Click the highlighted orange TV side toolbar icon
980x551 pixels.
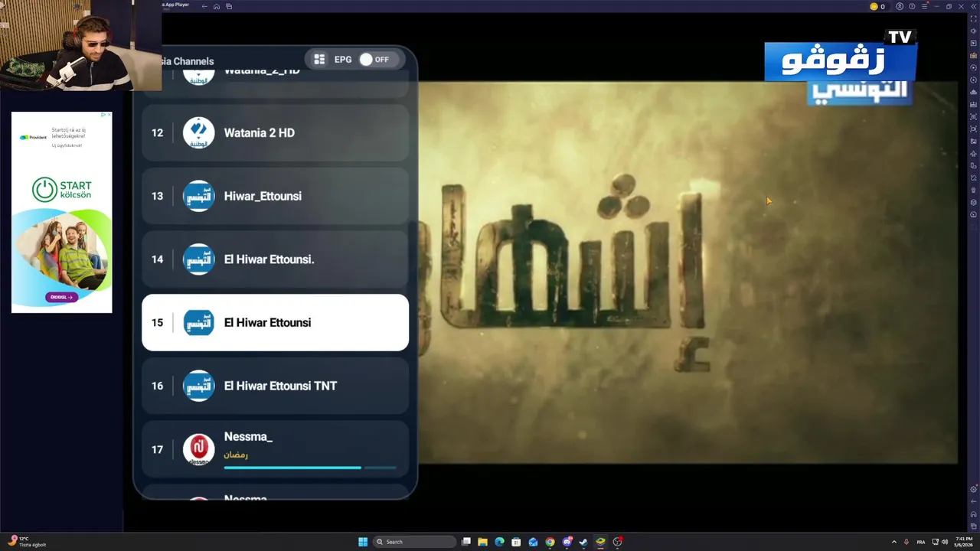(x=973, y=55)
